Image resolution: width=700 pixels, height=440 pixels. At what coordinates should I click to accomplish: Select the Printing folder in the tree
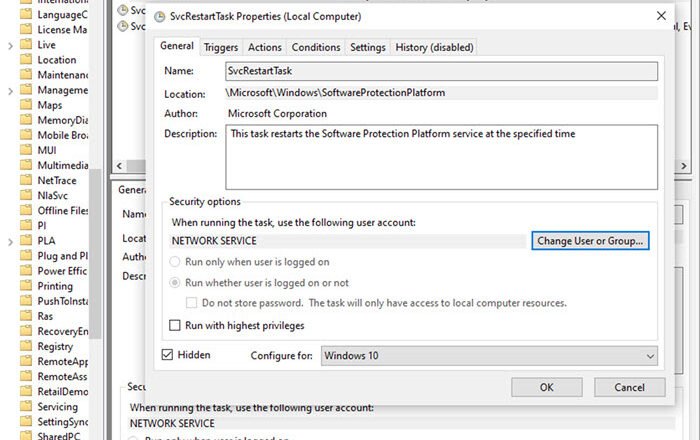tap(55, 286)
